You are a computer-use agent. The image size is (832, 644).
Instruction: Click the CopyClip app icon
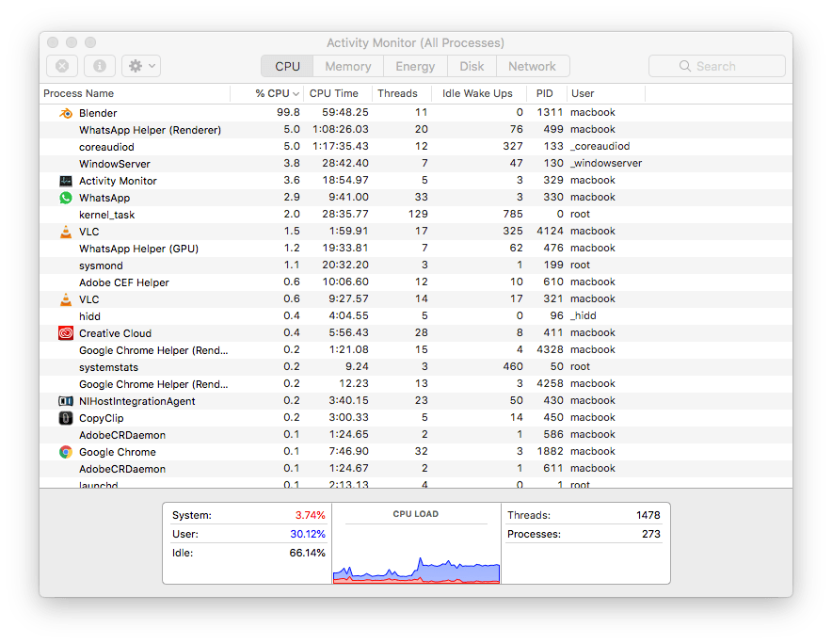pos(66,418)
